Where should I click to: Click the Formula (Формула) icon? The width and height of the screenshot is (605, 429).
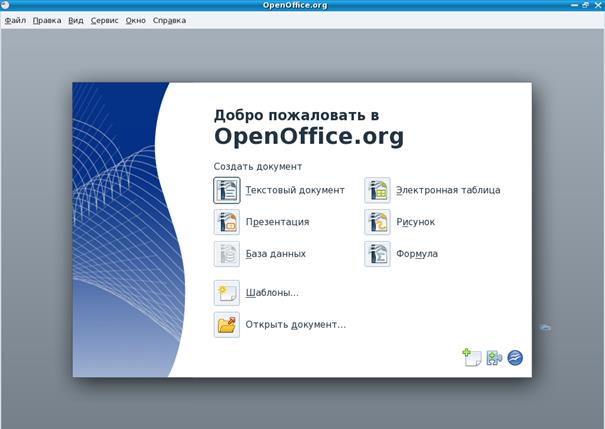(x=377, y=254)
